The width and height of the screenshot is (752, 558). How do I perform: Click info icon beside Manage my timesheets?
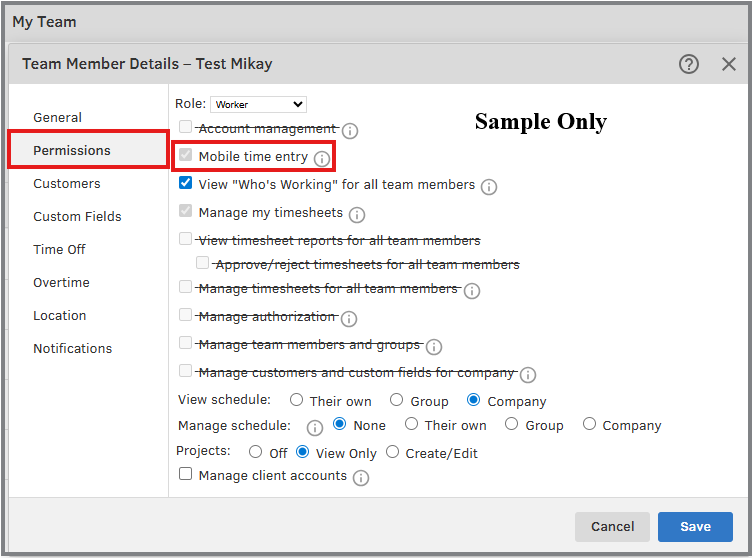click(357, 215)
